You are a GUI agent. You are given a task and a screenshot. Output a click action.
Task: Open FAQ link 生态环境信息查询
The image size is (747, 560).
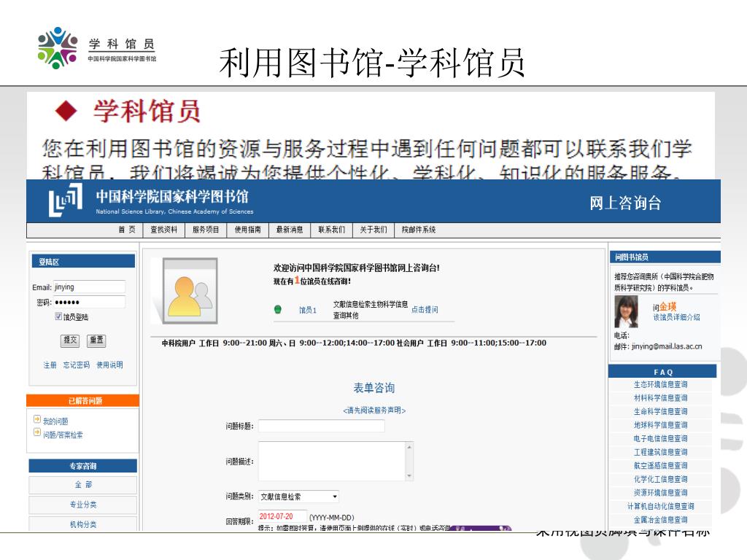660,384
